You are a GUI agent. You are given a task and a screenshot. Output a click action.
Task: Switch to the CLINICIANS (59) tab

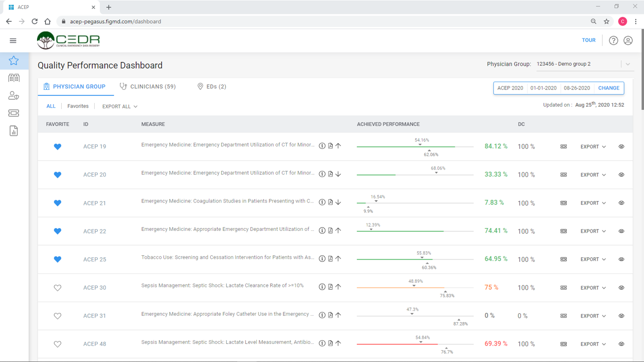pos(148,87)
